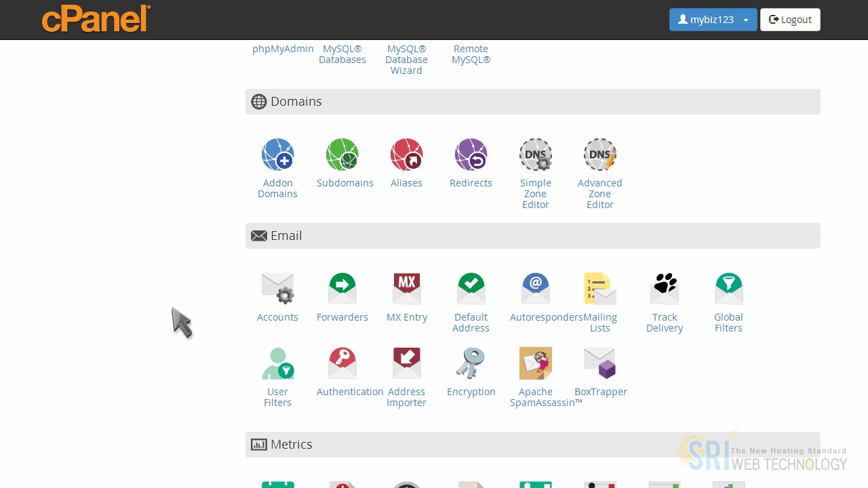Click the MySQL Databases link
The width and height of the screenshot is (868, 488).
click(342, 54)
